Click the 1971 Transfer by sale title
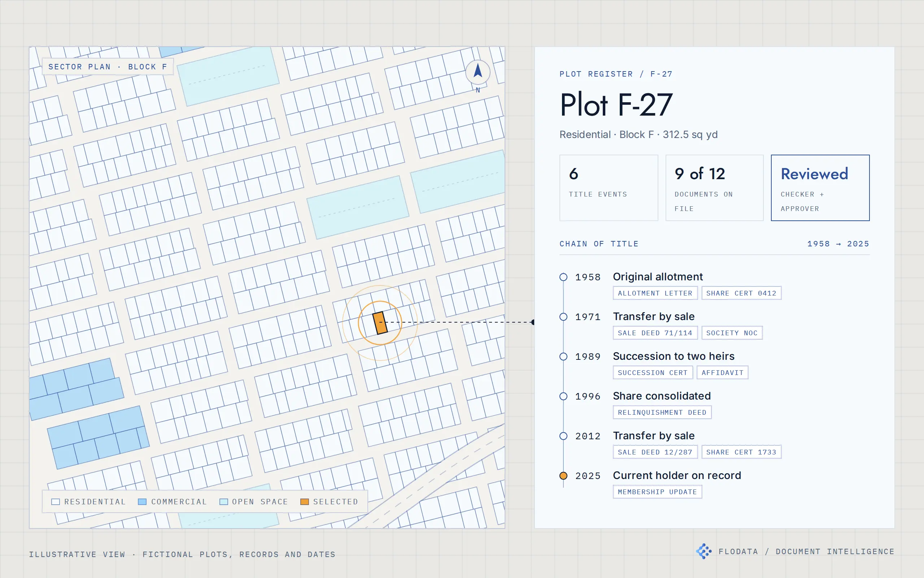The width and height of the screenshot is (924, 578). click(654, 316)
